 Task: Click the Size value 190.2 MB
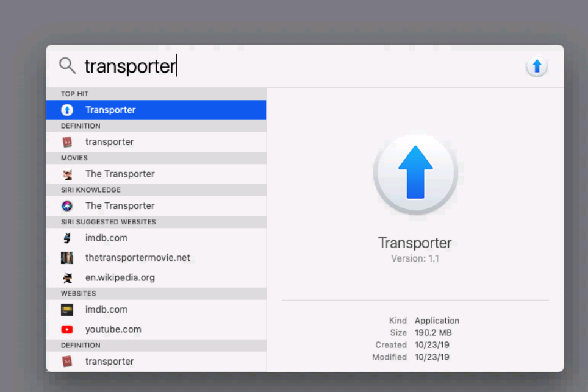coord(433,333)
